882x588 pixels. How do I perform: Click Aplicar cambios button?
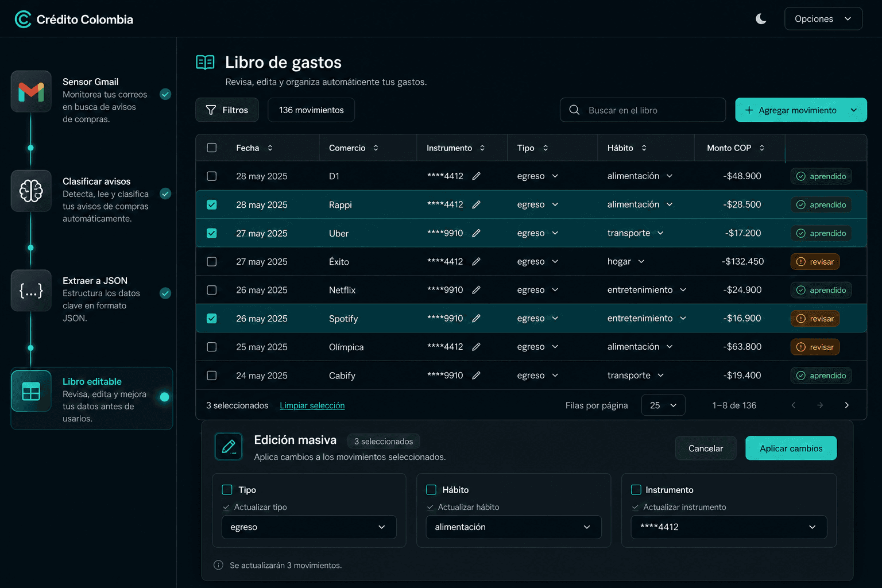[x=791, y=448]
